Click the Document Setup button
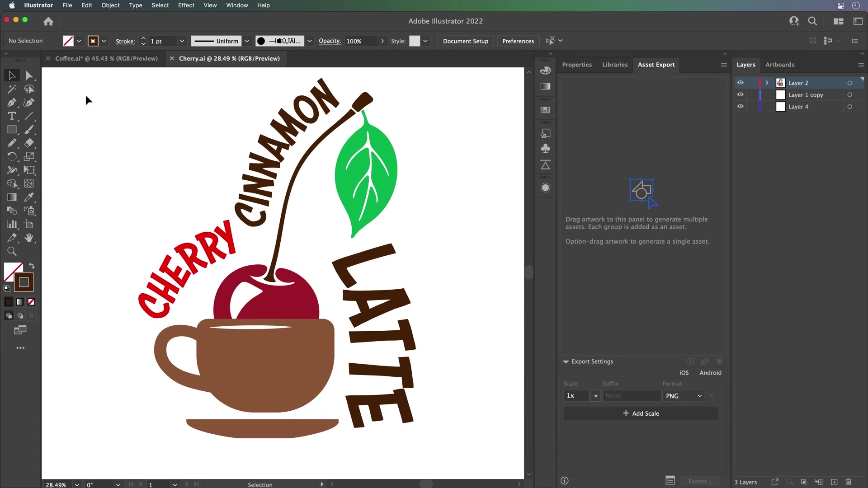 pyautogui.click(x=465, y=41)
